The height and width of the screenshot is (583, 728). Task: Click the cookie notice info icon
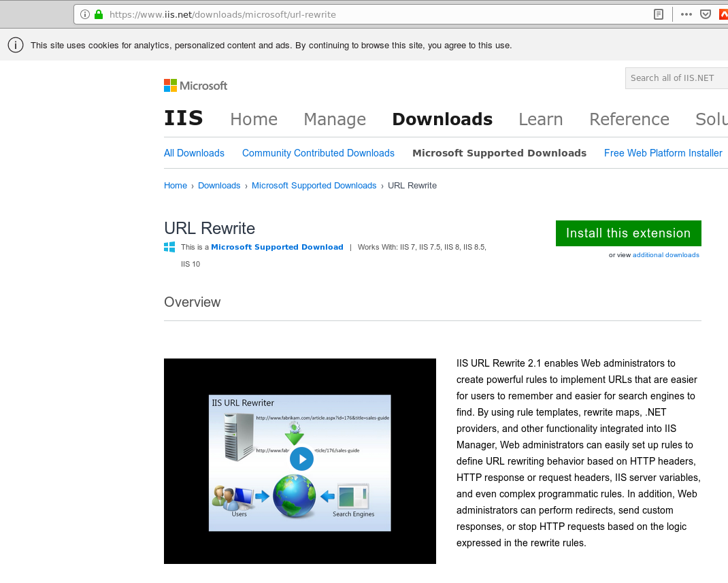tap(16, 45)
